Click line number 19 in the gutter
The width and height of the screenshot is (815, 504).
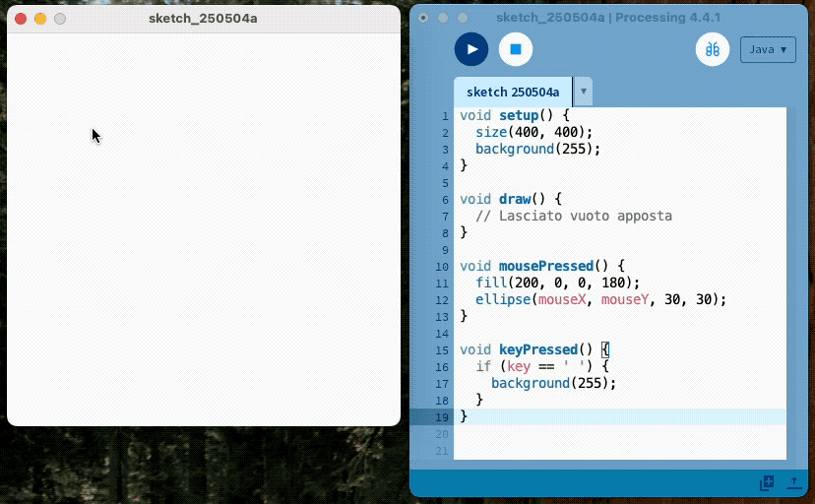(441, 416)
